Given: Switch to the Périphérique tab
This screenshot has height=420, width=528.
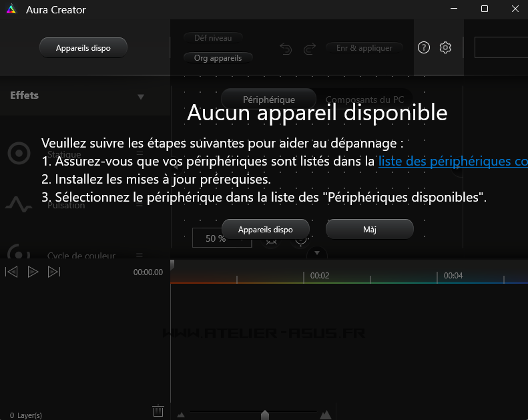Looking at the screenshot, I should (x=268, y=99).
